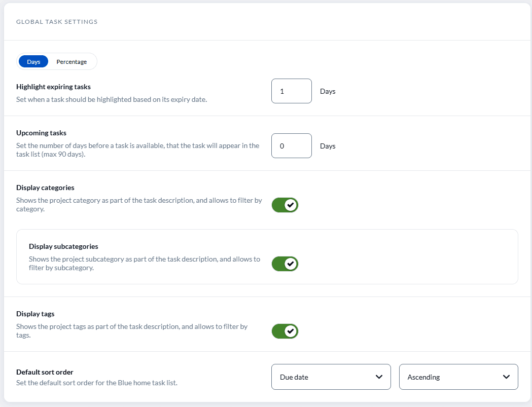The image size is (532, 407).
Task: Click the chevron on the Ascending dropdown
Action: 506,377
